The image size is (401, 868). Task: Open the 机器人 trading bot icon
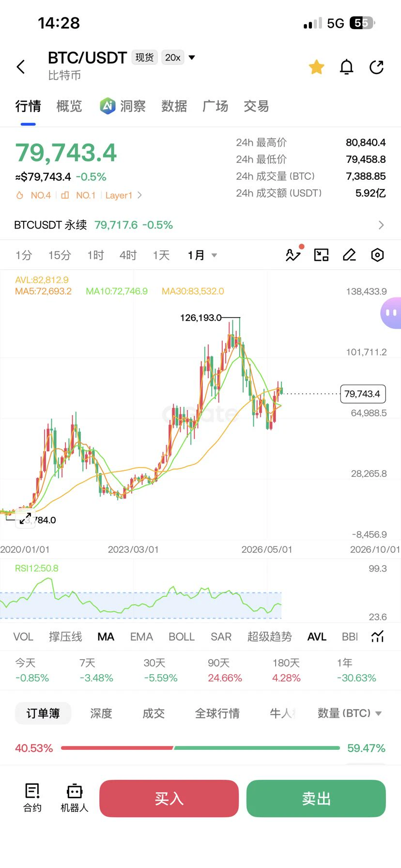(x=75, y=798)
